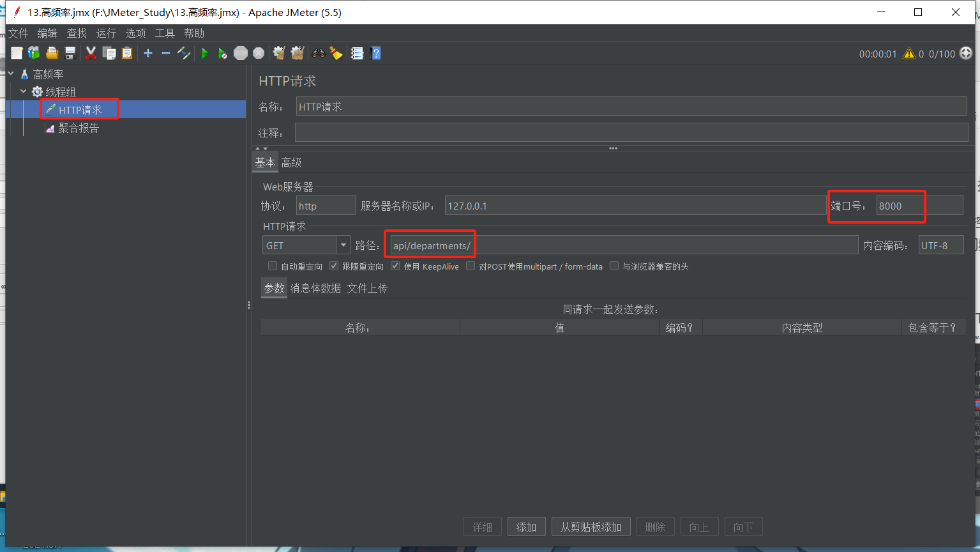
Task: Switch to the 高级 tab
Action: (291, 162)
